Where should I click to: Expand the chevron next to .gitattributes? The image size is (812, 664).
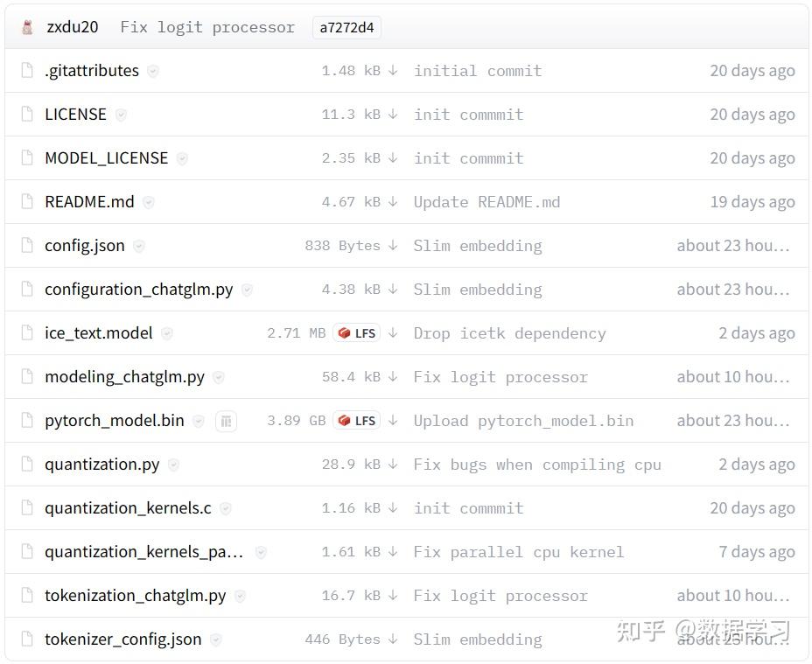[152, 71]
